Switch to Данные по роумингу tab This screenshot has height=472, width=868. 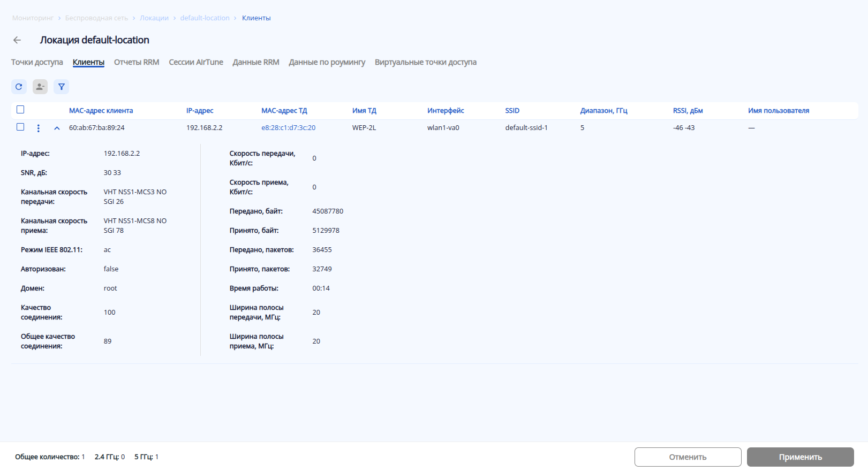pos(327,62)
